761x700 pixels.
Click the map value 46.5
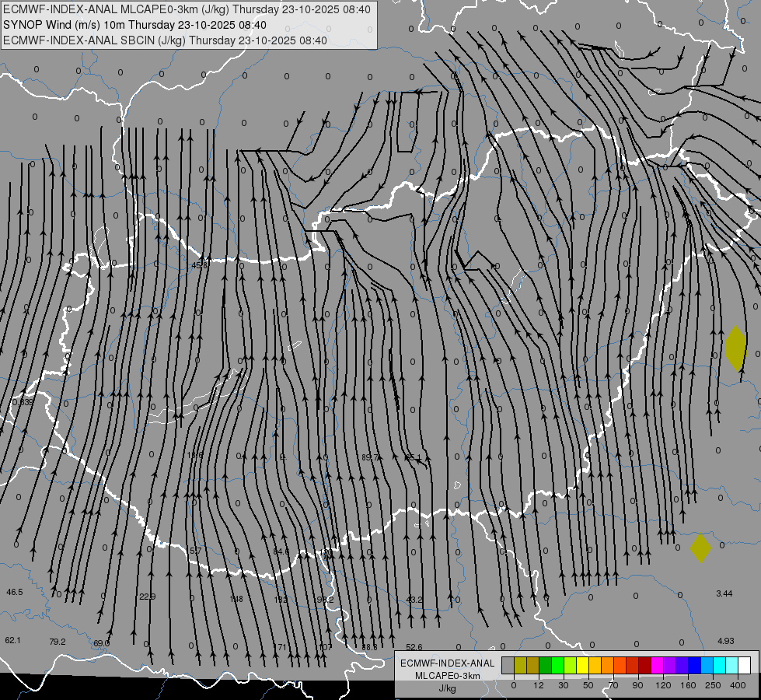click(15, 592)
